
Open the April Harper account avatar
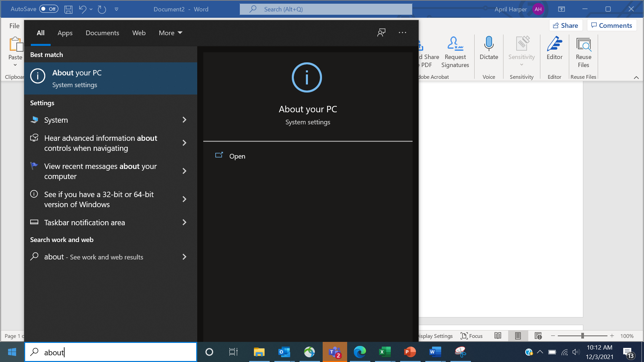coord(538,9)
